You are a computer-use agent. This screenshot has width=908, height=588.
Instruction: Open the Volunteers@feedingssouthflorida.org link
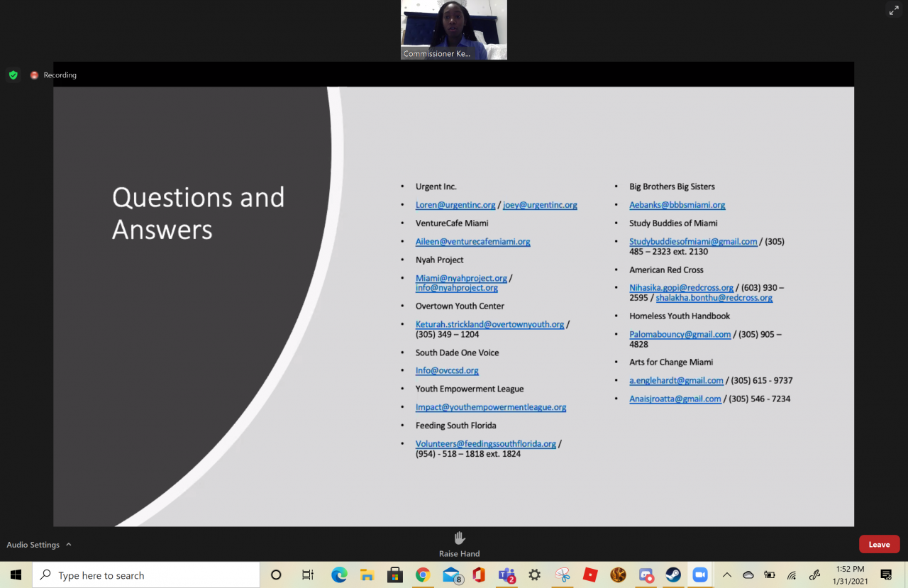tap(486, 444)
